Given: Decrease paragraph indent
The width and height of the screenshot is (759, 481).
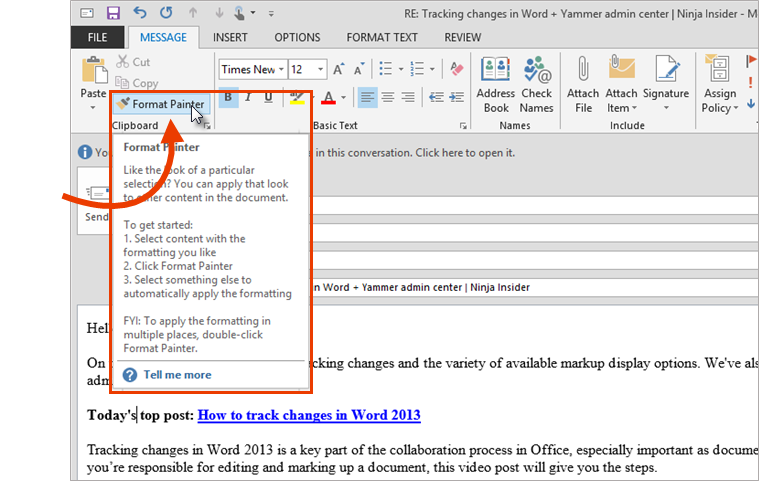Looking at the screenshot, I should point(436,97).
